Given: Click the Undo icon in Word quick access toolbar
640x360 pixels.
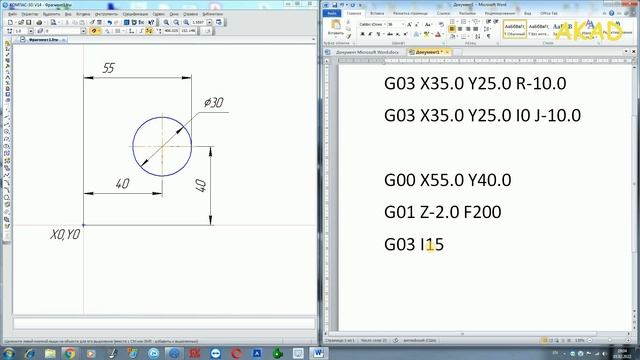Looking at the screenshot, I should tap(342, 5).
